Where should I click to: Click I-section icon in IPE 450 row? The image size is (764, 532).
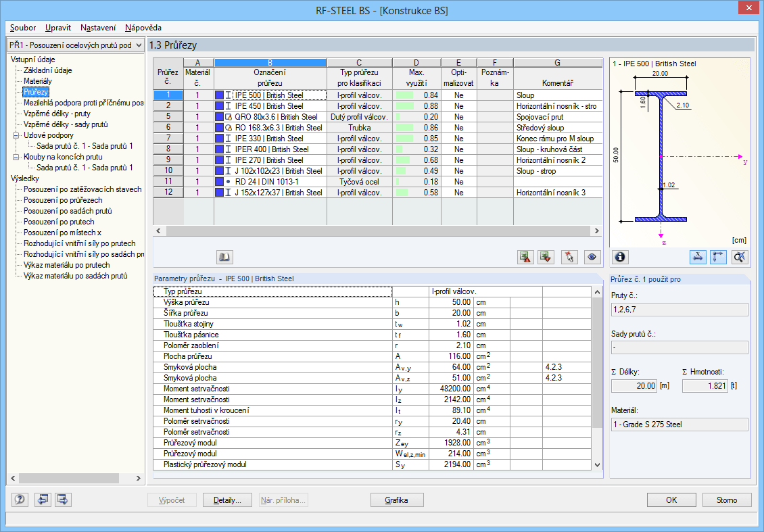228,105
